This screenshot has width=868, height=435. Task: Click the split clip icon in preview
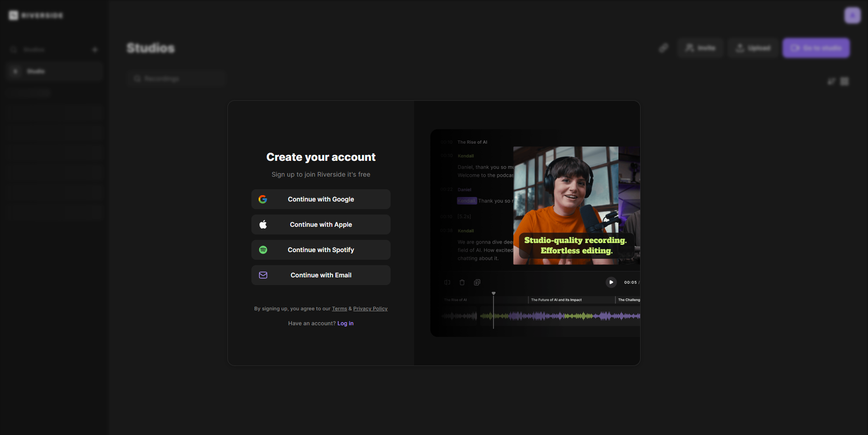[x=447, y=282]
